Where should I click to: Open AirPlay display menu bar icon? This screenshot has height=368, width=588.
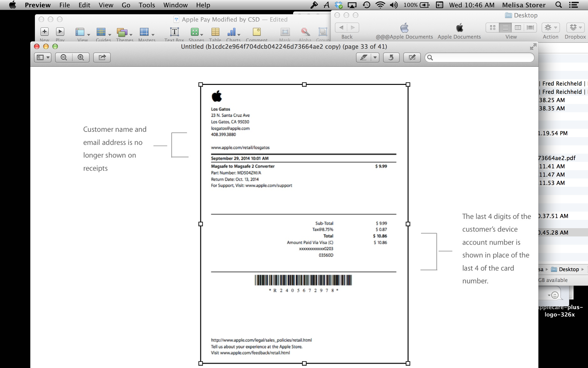(352, 5)
